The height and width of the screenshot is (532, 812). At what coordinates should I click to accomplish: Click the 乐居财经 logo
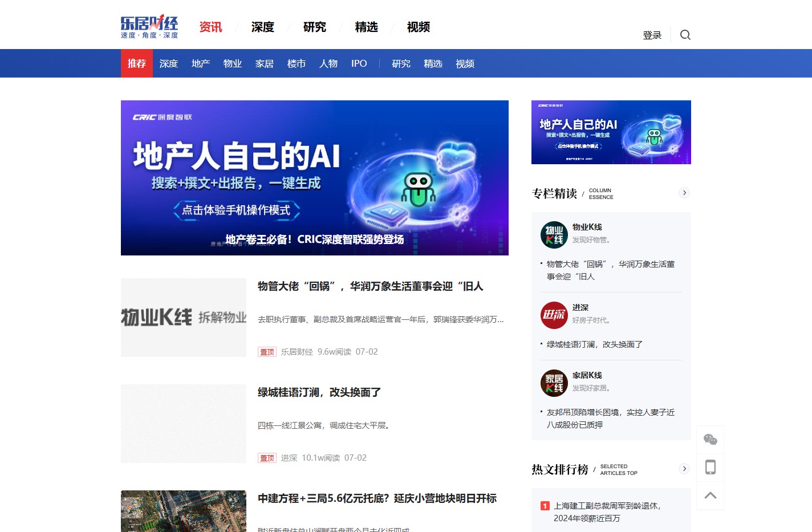[149, 26]
